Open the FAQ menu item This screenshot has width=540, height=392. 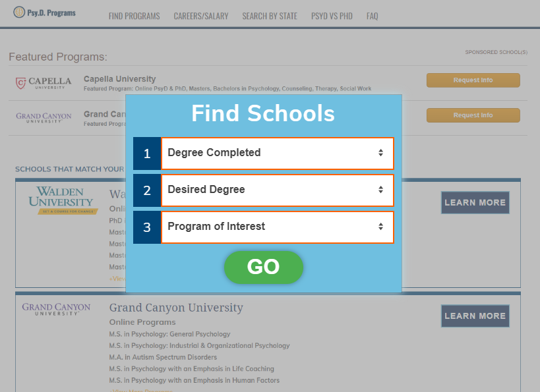[x=373, y=16]
